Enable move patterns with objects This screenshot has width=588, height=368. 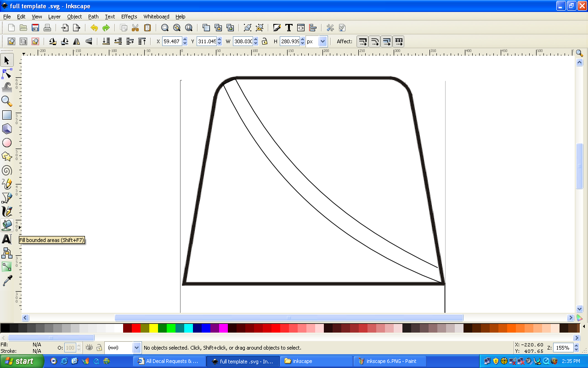[398, 41]
